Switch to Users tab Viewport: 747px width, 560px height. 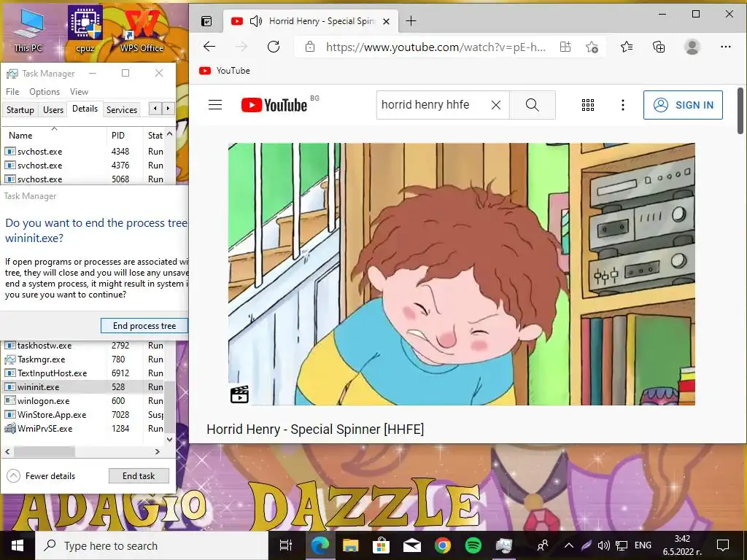[x=53, y=109]
